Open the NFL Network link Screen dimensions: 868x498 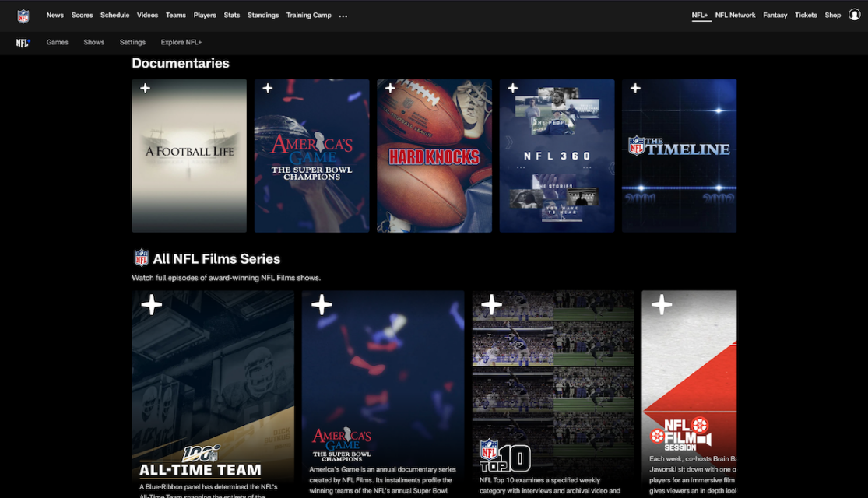[736, 15]
